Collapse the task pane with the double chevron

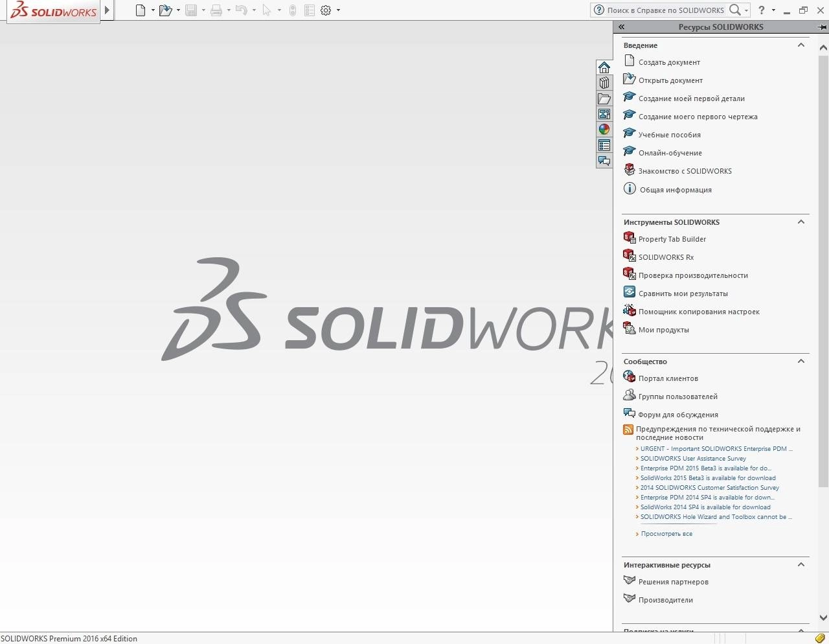(621, 27)
